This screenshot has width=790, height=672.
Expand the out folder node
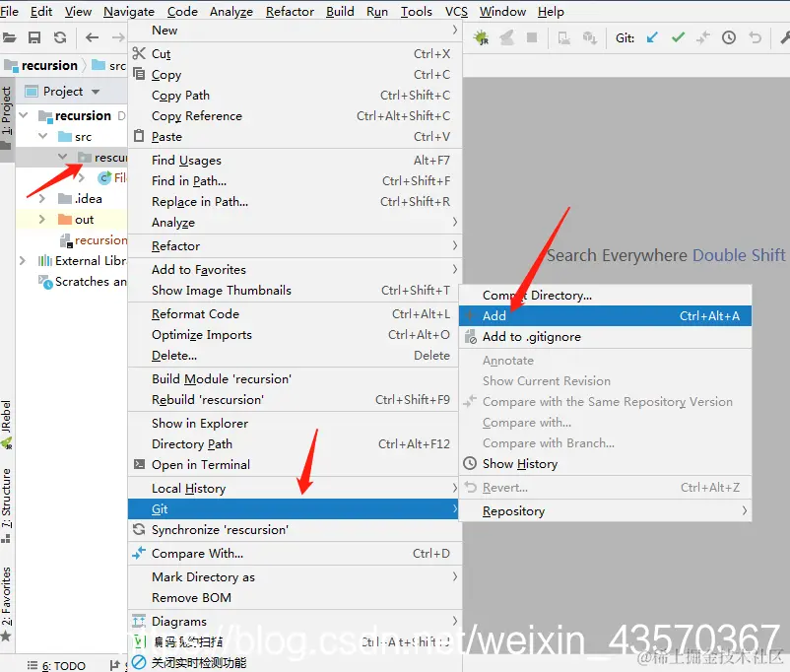42,220
